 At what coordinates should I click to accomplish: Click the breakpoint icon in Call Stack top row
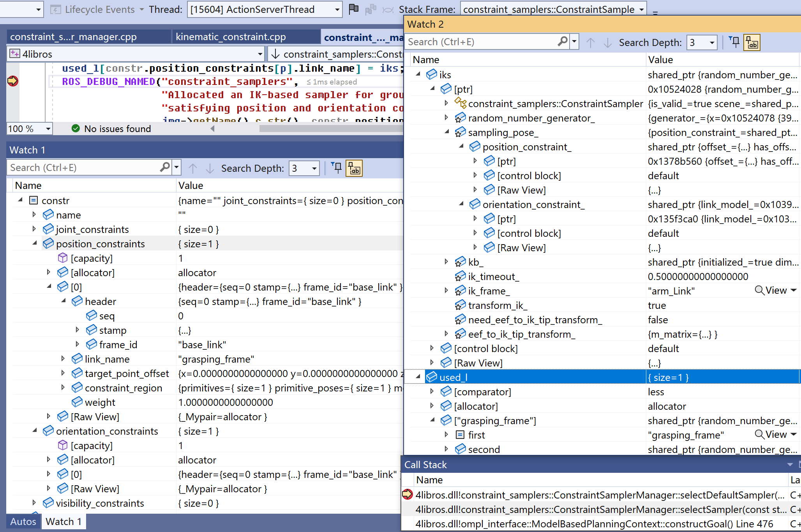pyautogui.click(x=408, y=495)
